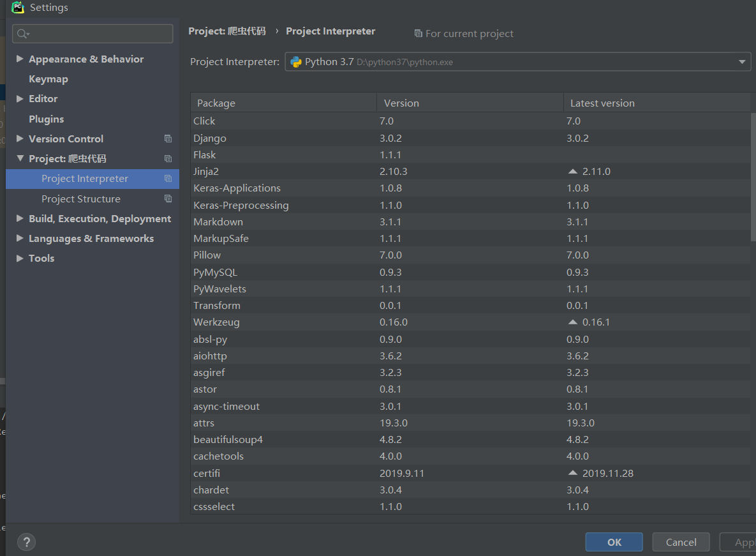Collapse the Project: 爬虫代码 section
This screenshot has height=556, width=756.
[20, 158]
